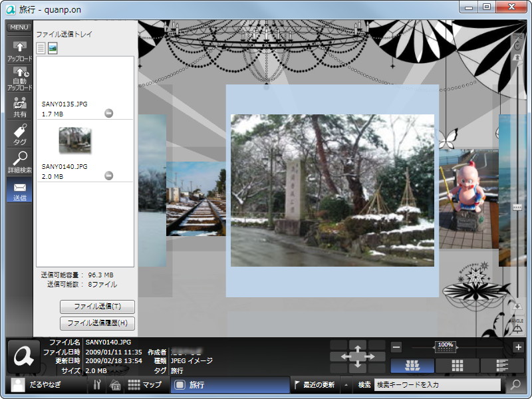Viewport: 532px width, 399px height.
Task: Zoom in with plus button
Action: 518,347
